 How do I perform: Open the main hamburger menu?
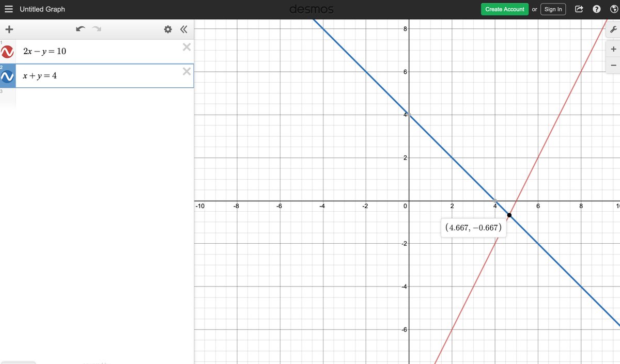(8, 9)
